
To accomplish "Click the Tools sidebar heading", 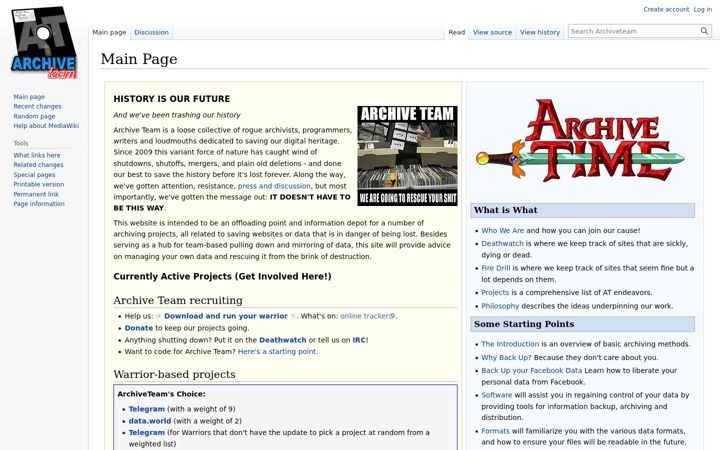I will (x=21, y=143).
